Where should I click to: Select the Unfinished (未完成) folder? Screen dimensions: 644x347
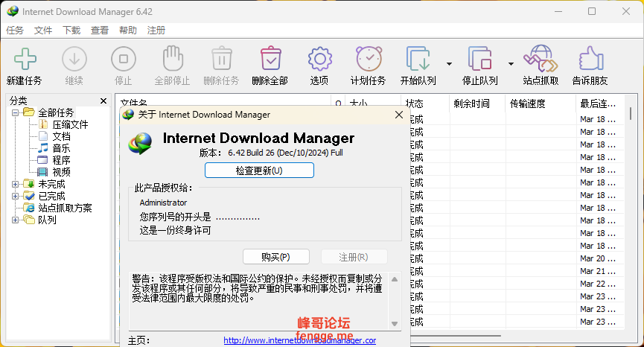pos(51,184)
